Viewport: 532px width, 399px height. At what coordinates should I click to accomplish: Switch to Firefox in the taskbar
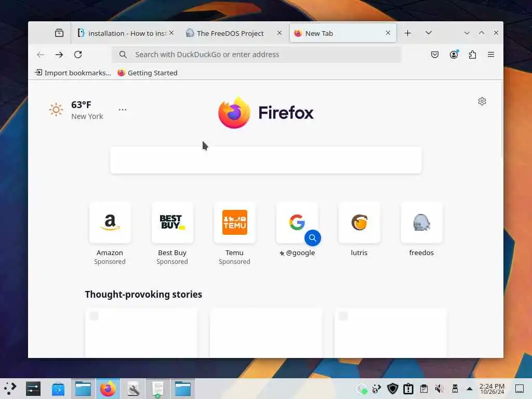tap(108, 389)
